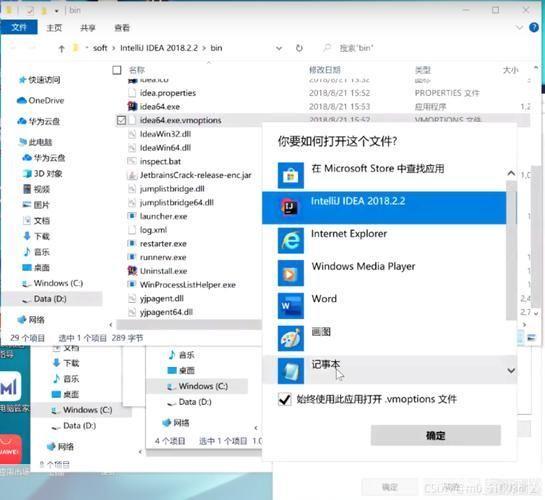This screenshot has width=545, height=500.
Task: Toggle 始终使用此应用打开 .vmoptions 文件 checkbox
Action: [284, 399]
